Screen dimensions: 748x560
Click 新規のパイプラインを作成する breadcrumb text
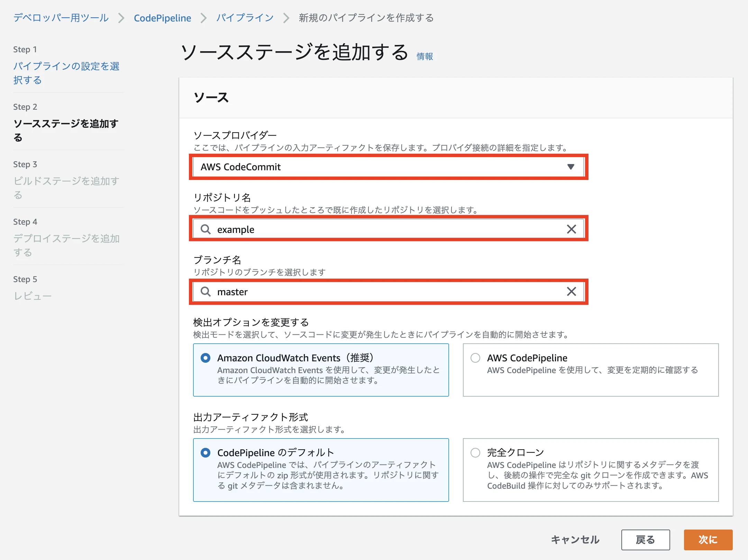pos(366,18)
